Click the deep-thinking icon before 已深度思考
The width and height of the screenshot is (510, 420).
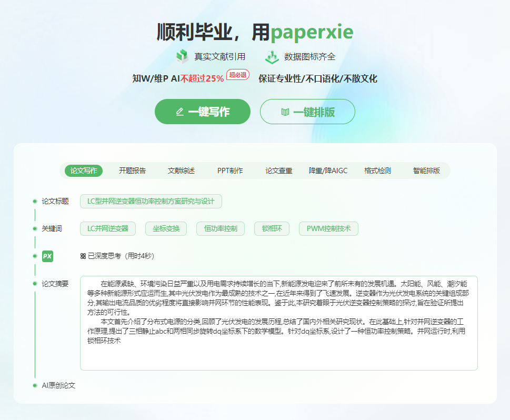(83, 256)
